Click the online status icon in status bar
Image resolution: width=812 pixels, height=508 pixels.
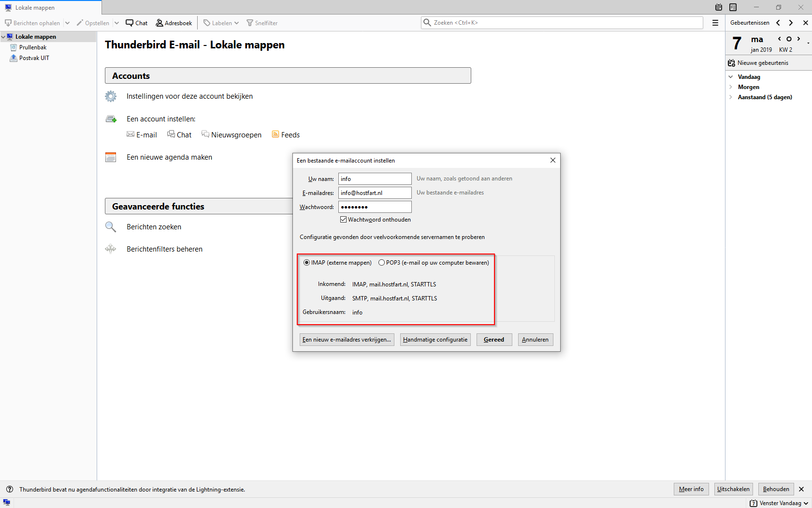[7, 503]
